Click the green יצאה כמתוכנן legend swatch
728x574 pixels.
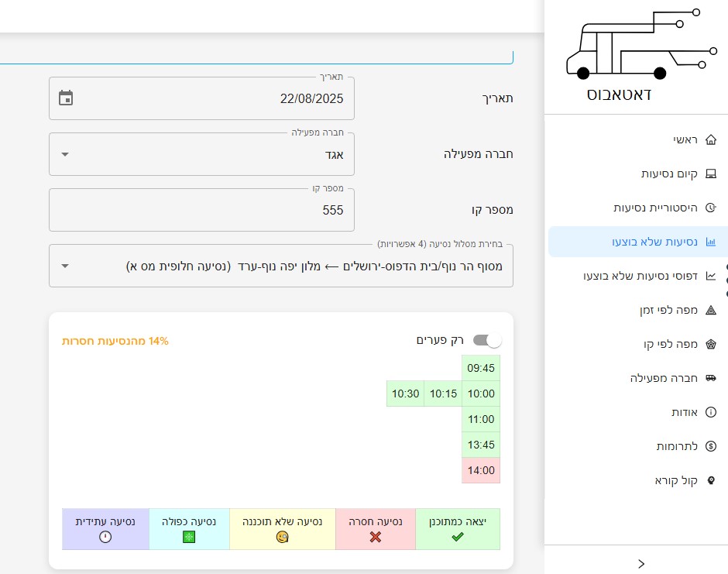[x=456, y=528]
